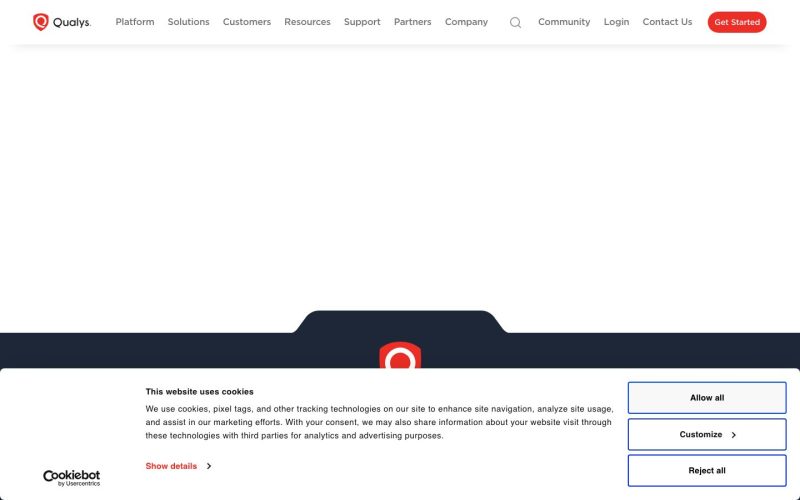Decline cookies with Reject all
800x500 pixels.
(x=707, y=471)
